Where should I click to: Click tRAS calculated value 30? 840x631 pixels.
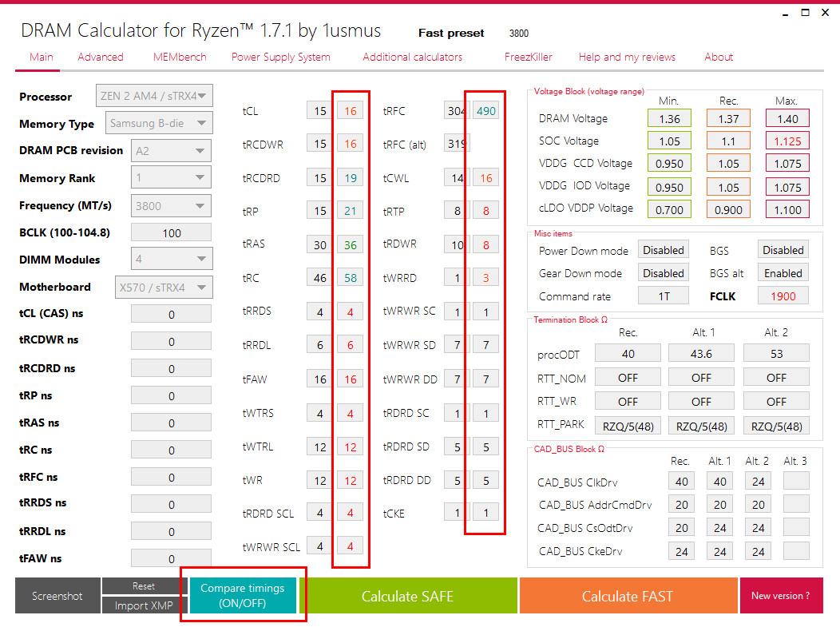pyautogui.click(x=320, y=245)
